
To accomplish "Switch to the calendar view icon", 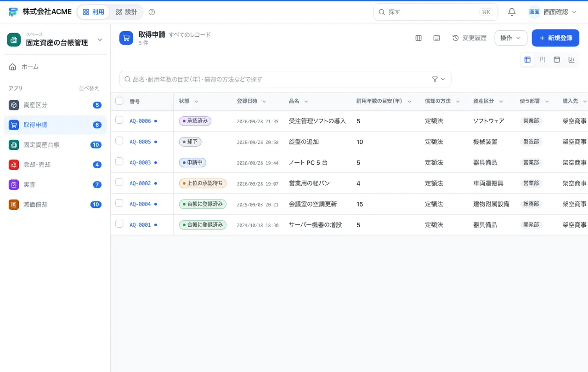I will (x=557, y=59).
